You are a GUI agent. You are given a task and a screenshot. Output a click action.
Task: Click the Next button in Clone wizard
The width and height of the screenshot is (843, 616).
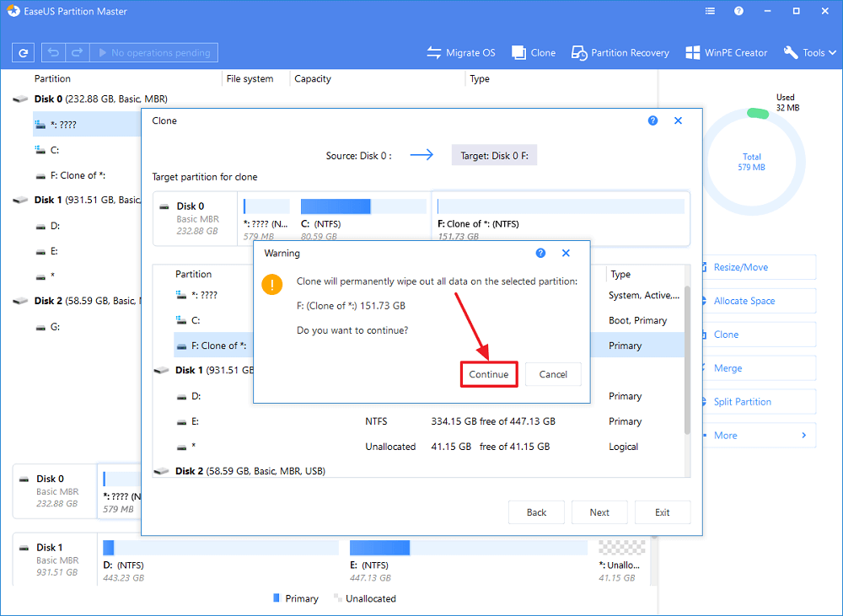pyautogui.click(x=599, y=512)
